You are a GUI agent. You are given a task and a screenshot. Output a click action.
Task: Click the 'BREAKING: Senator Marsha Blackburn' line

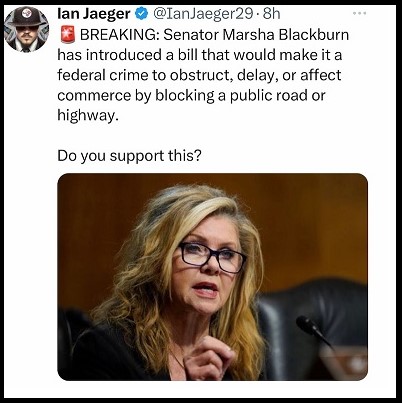click(x=214, y=35)
